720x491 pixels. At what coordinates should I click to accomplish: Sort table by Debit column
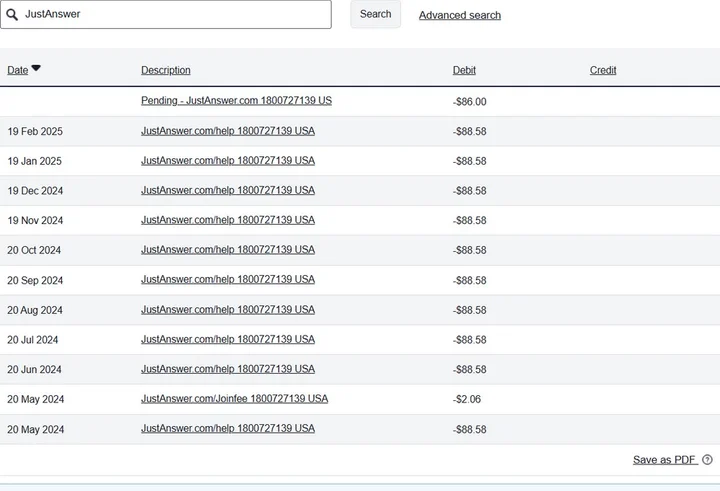[x=464, y=70]
